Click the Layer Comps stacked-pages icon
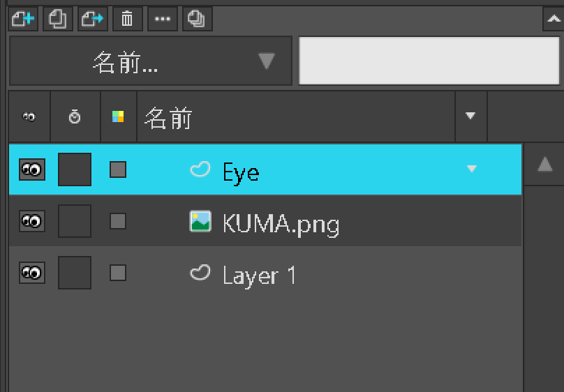Image resolution: width=564 pixels, height=392 pixels. pos(198,19)
